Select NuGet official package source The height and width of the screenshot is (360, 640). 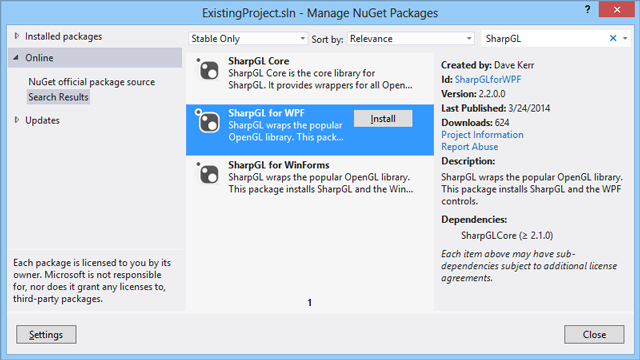click(91, 82)
